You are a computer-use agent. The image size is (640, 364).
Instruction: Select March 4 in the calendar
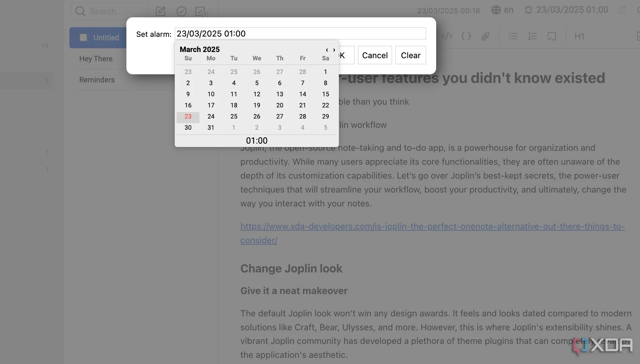tap(234, 83)
